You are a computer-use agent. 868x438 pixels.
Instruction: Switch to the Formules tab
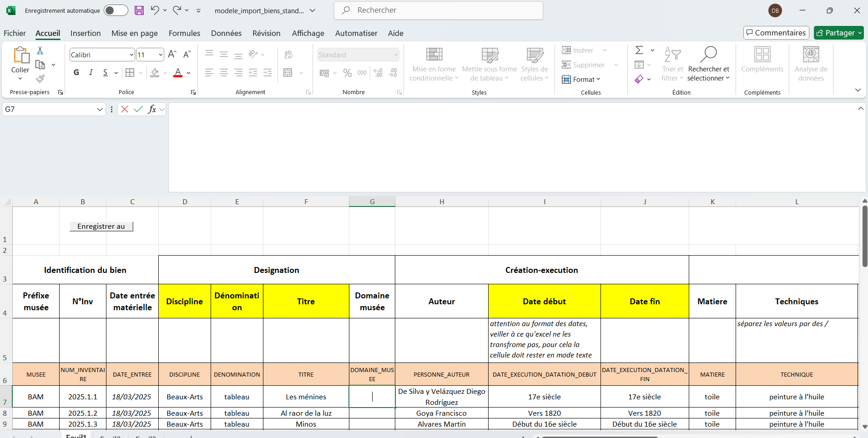[184, 33]
